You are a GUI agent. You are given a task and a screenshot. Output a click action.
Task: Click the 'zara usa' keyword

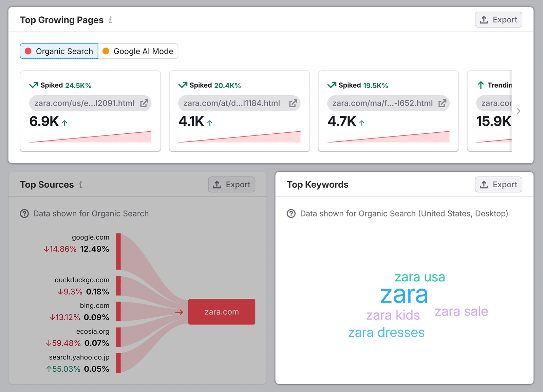pyautogui.click(x=420, y=277)
